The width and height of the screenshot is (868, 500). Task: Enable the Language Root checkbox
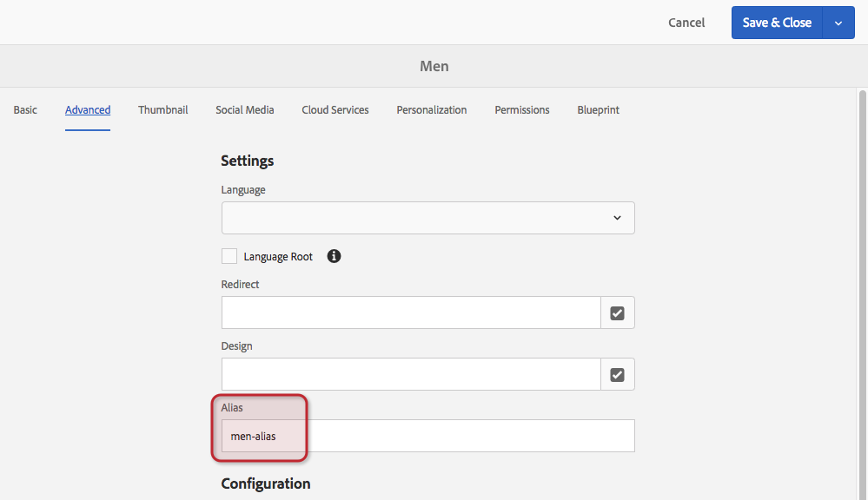(229, 256)
